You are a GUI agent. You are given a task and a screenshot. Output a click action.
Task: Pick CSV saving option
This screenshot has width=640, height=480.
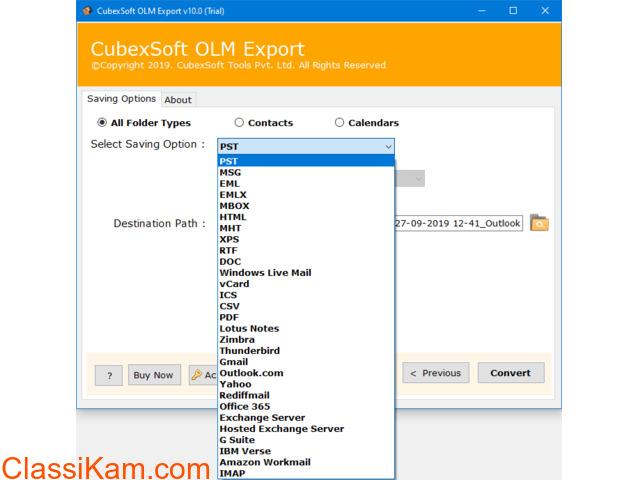[x=306, y=306]
